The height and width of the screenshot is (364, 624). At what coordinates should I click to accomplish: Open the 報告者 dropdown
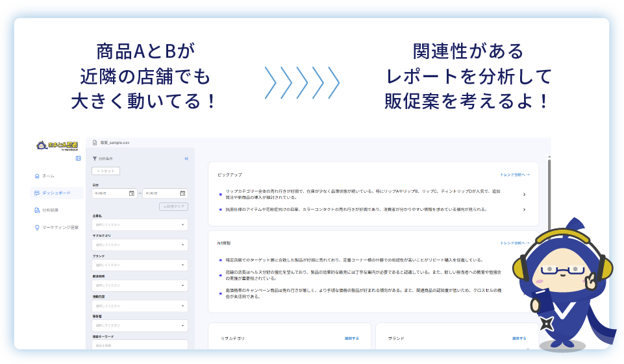click(140, 326)
